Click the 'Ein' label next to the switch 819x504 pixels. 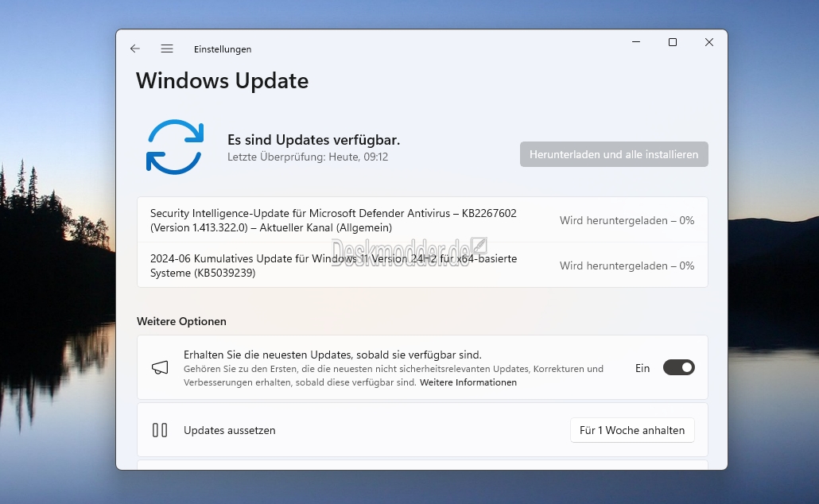642,368
